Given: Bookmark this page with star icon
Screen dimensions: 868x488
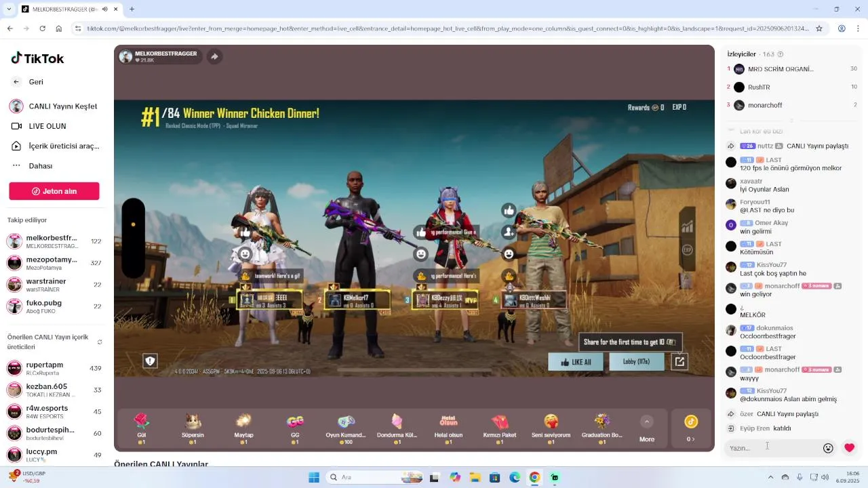Looking at the screenshot, I should [818, 28].
